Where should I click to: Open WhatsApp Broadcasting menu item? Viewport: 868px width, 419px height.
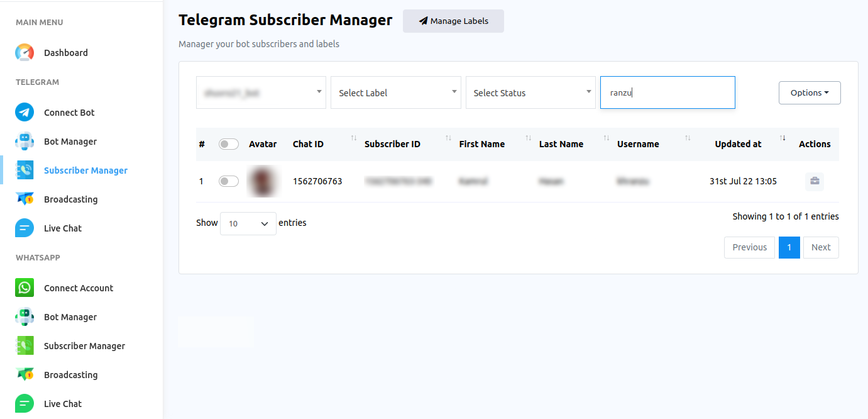pos(70,375)
